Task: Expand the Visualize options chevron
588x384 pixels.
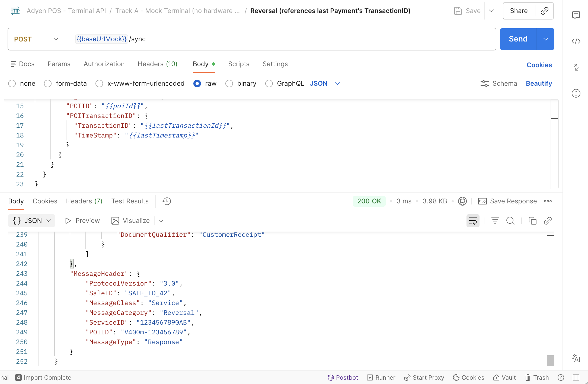Action: coord(161,221)
